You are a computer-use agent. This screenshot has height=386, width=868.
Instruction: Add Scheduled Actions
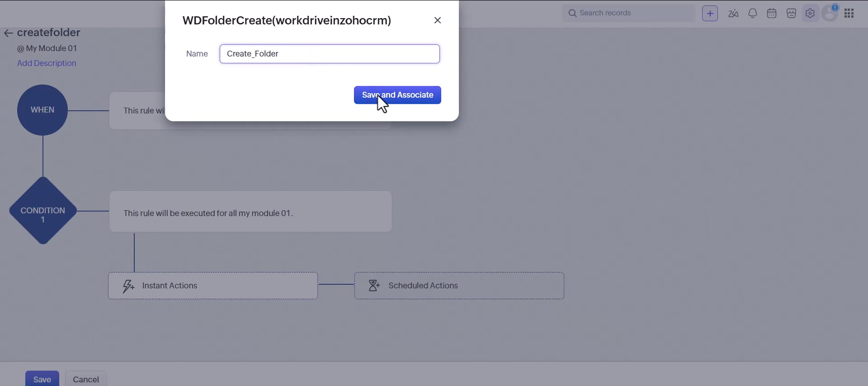click(x=459, y=286)
